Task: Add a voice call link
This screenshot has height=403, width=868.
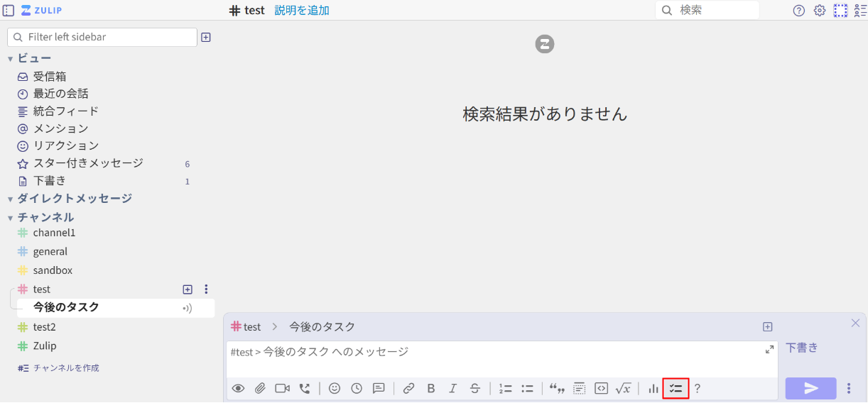Action: coord(305,388)
